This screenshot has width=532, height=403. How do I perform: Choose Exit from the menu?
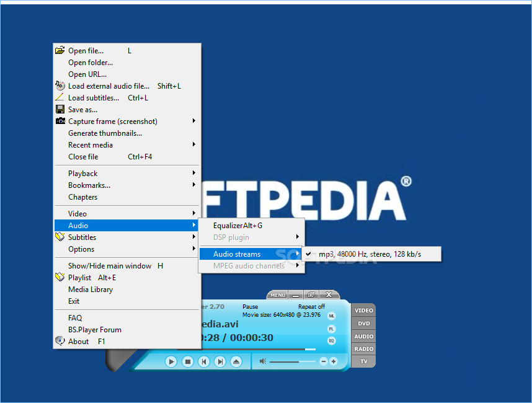tap(127, 301)
